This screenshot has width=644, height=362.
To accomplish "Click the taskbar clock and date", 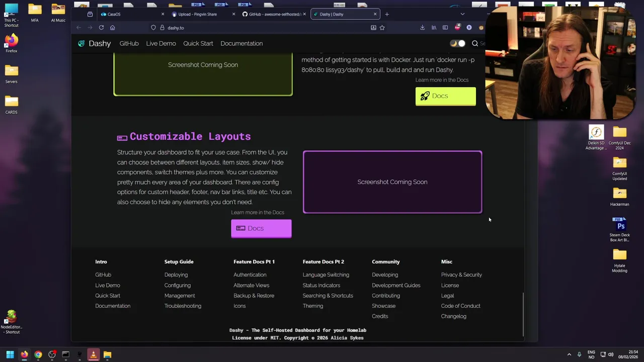I will click(628, 354).
